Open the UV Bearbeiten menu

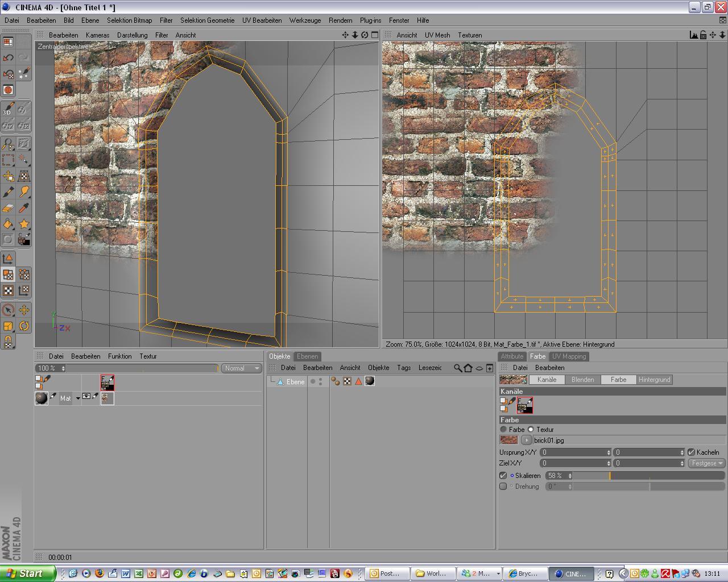(x=262, y=20)
